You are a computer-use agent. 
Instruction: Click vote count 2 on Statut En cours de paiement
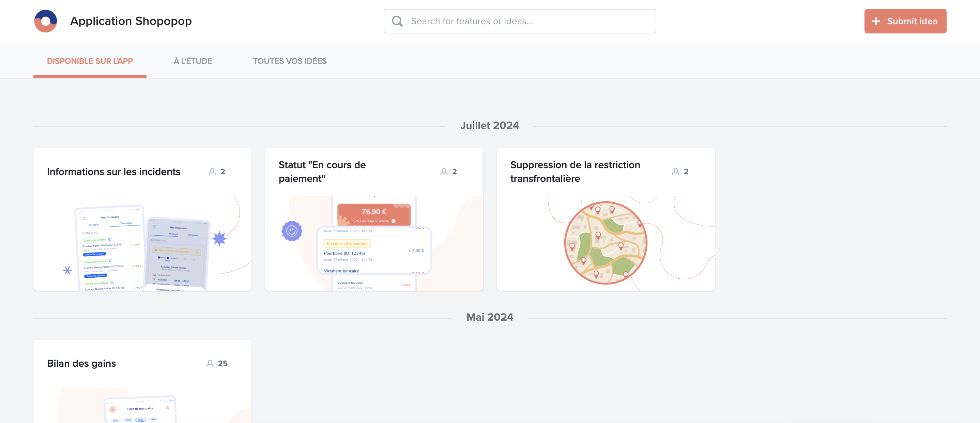454,172
